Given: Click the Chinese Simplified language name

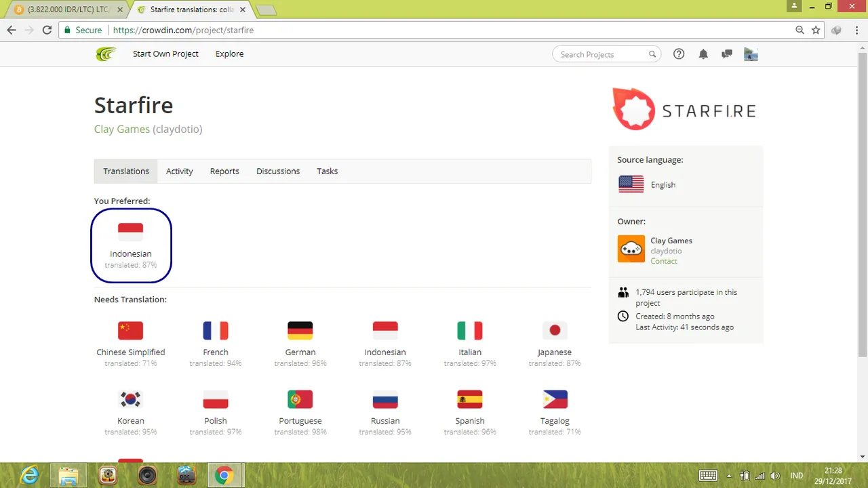Looking at the screenshot, I should click(131, 352).
